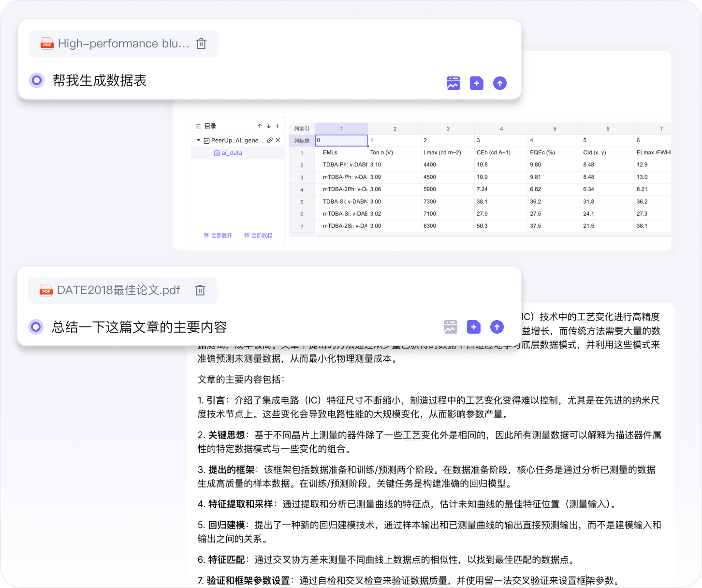
Task: Select column index 5 header
Action: [555, 129]
